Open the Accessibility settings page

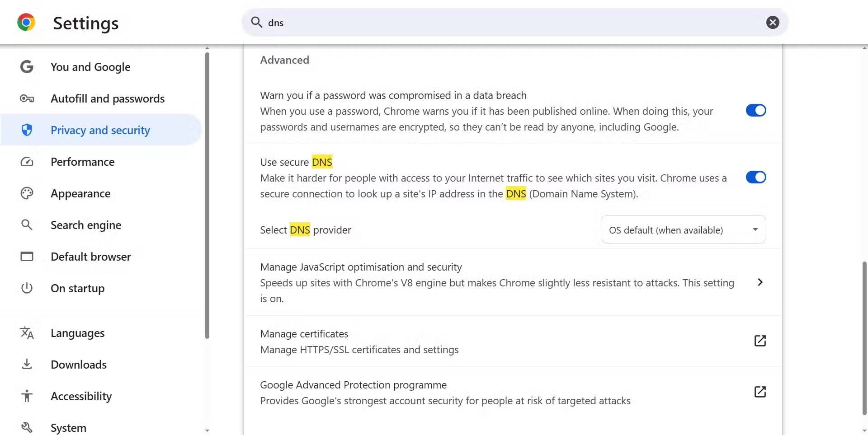(x=81, y=396)
